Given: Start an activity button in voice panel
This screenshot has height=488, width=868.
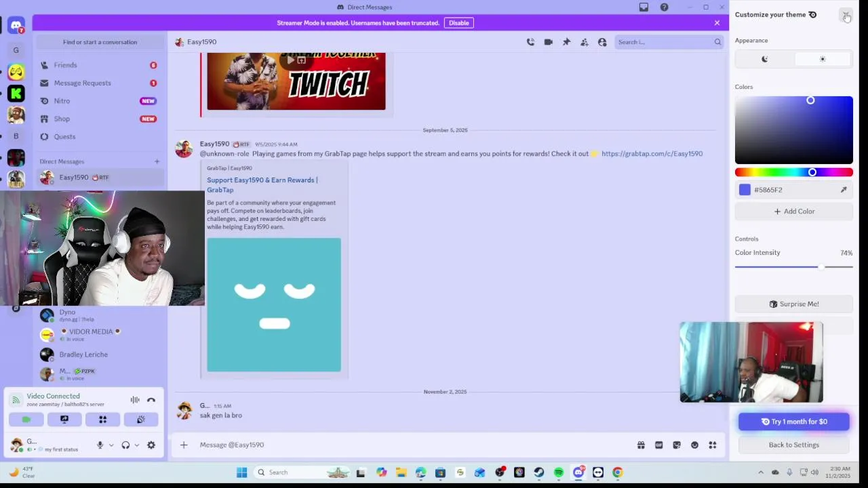Looking at the screenshot, I should (103, 420).
